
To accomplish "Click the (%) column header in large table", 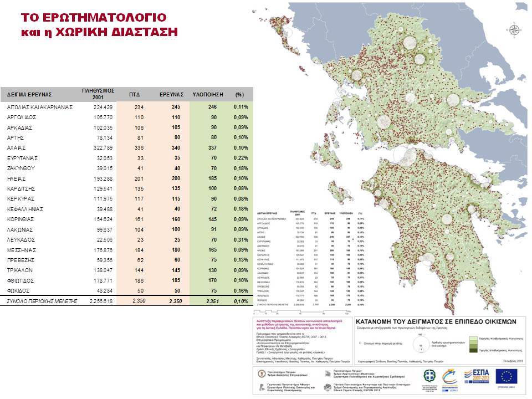I will point(239,95).
